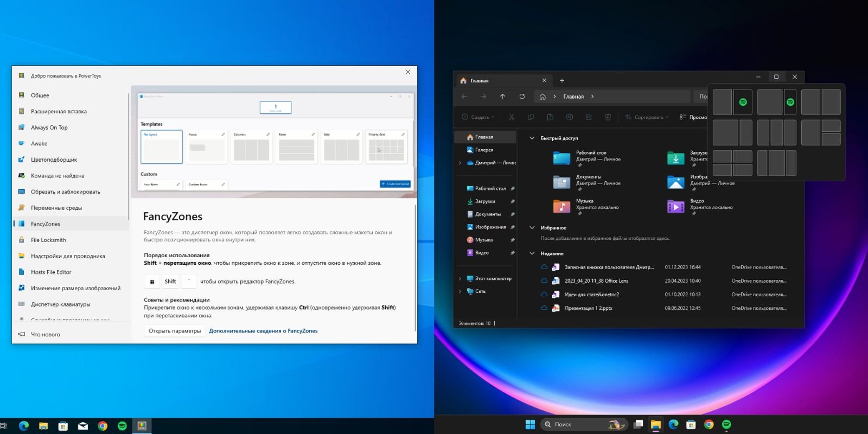868x434 pixels.
Task: Select Загрузки in navigation pane
Action: 485,201
